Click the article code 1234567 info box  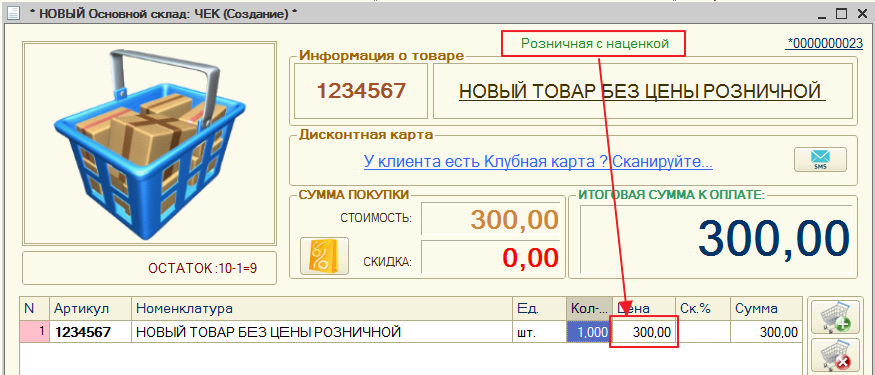coord(361,90)
